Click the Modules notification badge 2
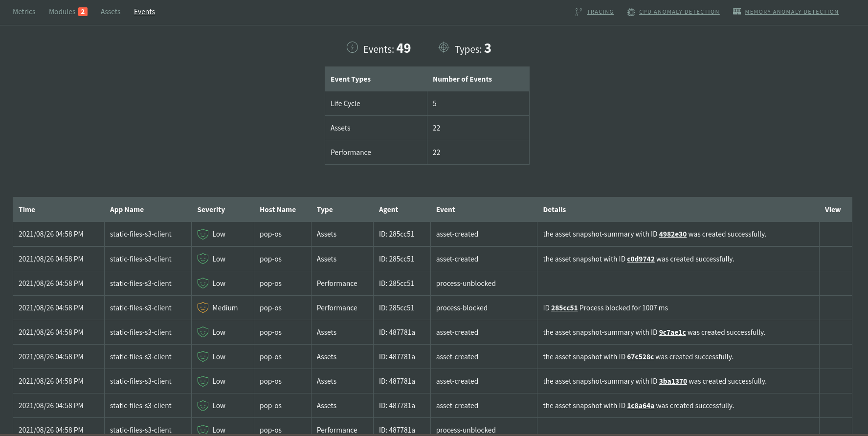This screenshot has width=868, height=436. coord(83,12)
